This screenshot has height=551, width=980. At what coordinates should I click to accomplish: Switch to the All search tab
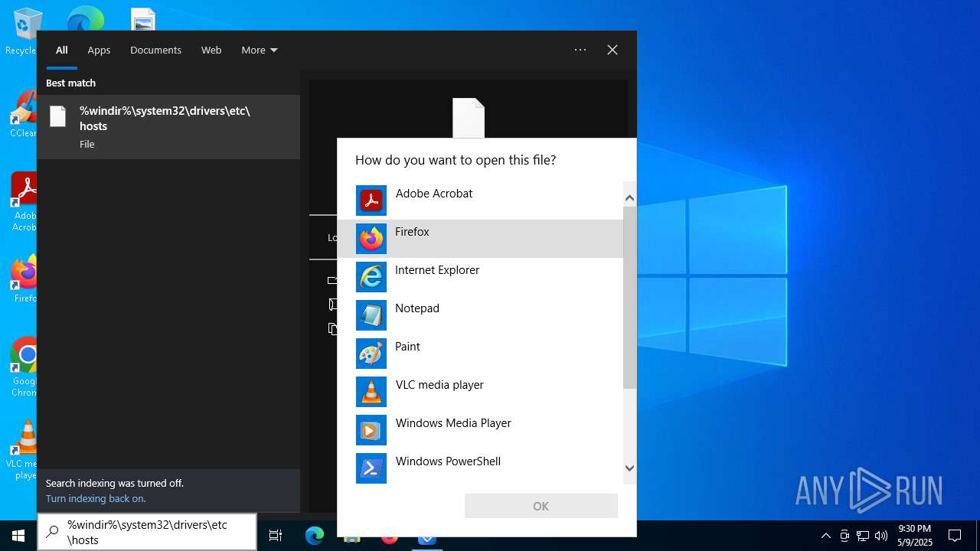62,50
